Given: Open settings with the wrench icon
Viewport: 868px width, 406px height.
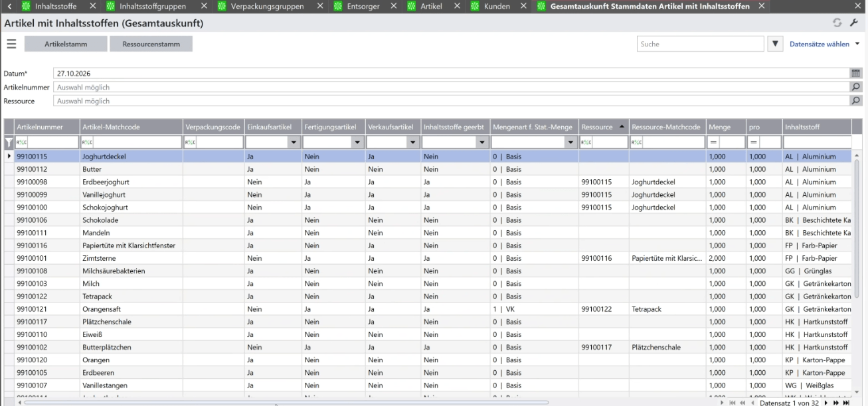Looking at the screenshot, I should pos(854,23).
